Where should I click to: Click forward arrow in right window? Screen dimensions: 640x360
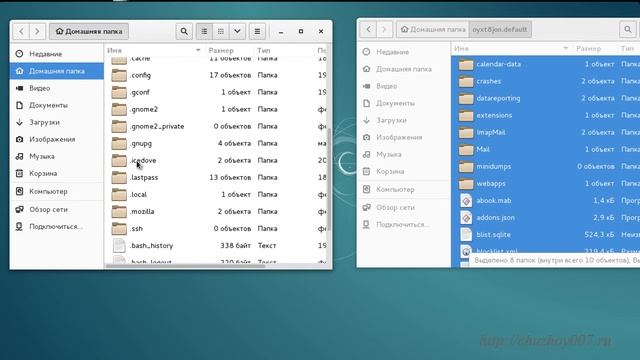click(384, 29)
